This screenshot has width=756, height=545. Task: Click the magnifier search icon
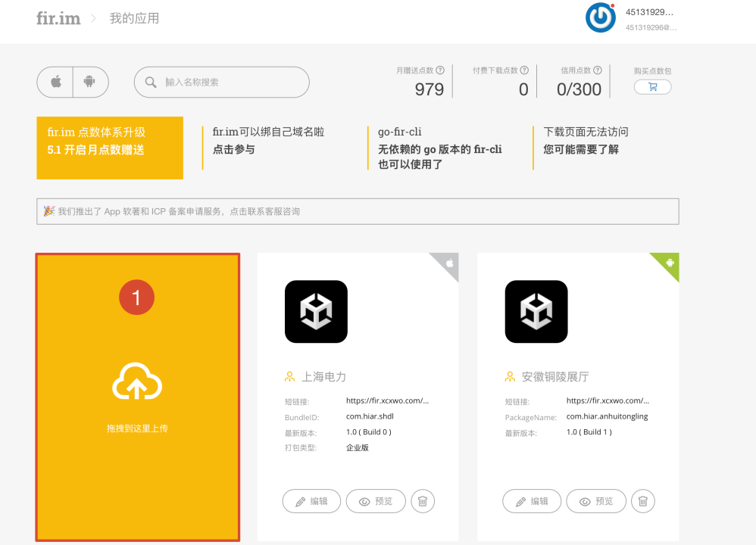[151, 83]
